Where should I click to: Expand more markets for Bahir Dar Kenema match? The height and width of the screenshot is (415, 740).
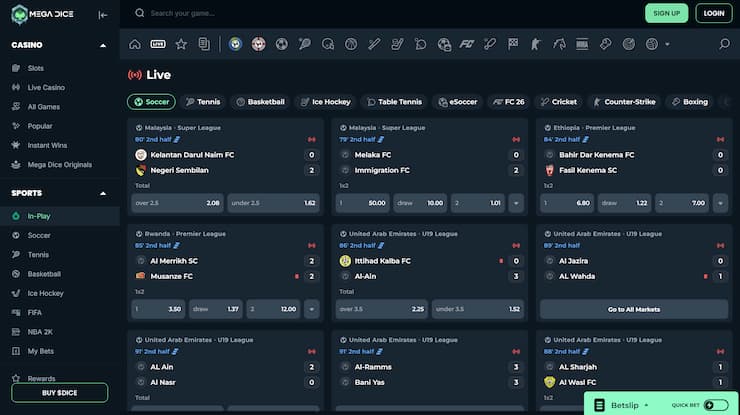point(721,203)
